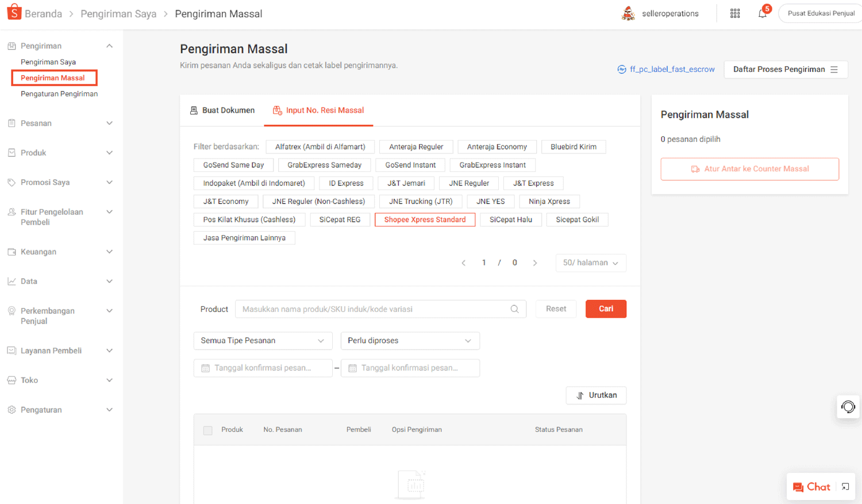Click the search magnifier icon

pyautogui.click(x=514, y=309)
